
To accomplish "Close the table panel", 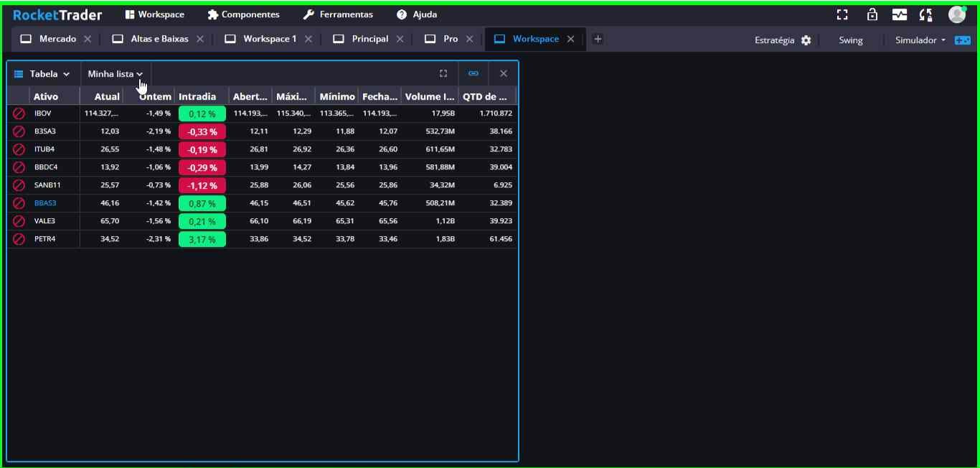I will [x=504, y=73].
